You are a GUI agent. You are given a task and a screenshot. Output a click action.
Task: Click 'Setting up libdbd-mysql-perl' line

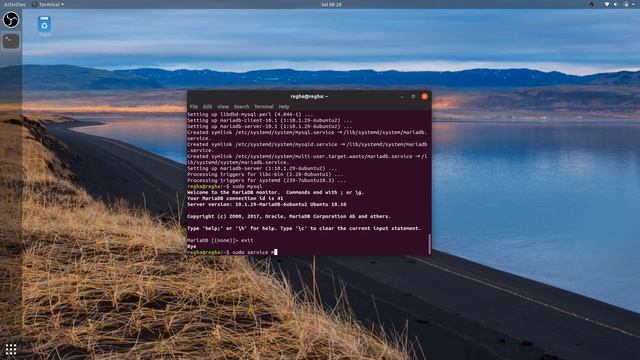(250, 114)
